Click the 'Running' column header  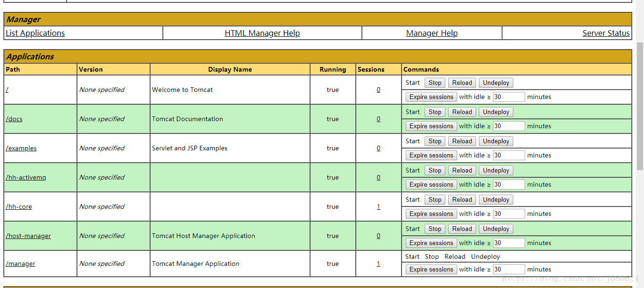click(x=333, y=69)
